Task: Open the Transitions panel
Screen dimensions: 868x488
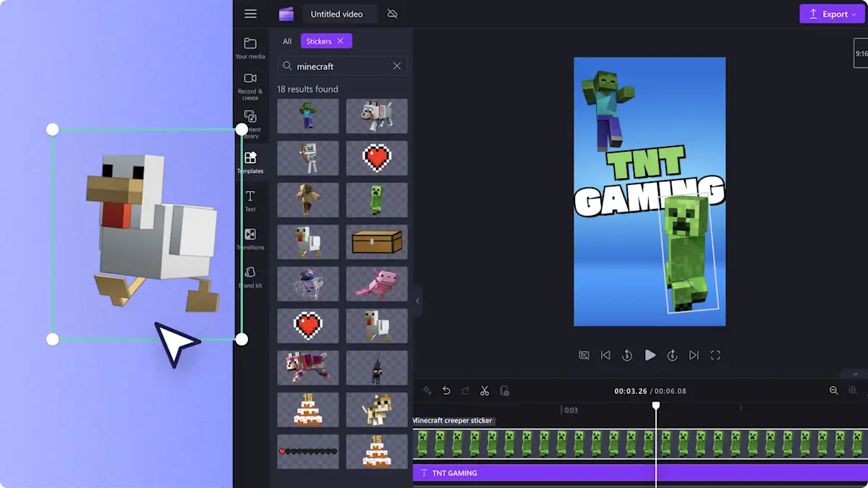Action: tap(250, 239)
